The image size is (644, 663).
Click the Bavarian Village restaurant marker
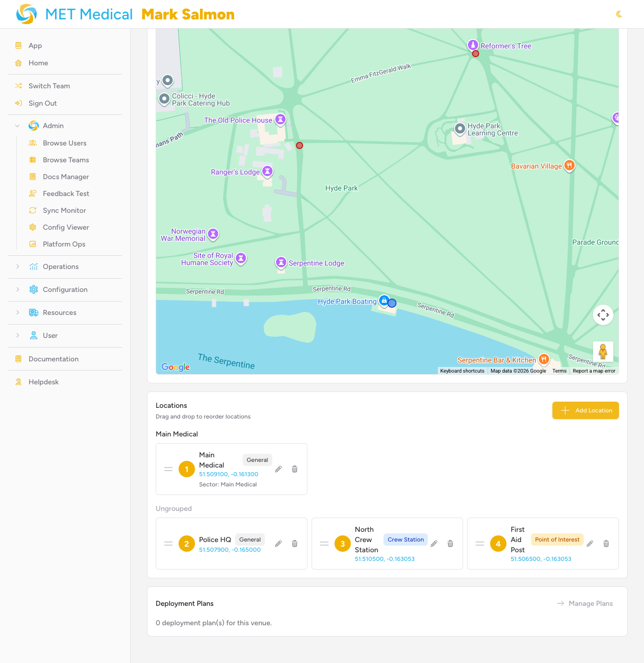pyautogui.click(x=569, y=165)
